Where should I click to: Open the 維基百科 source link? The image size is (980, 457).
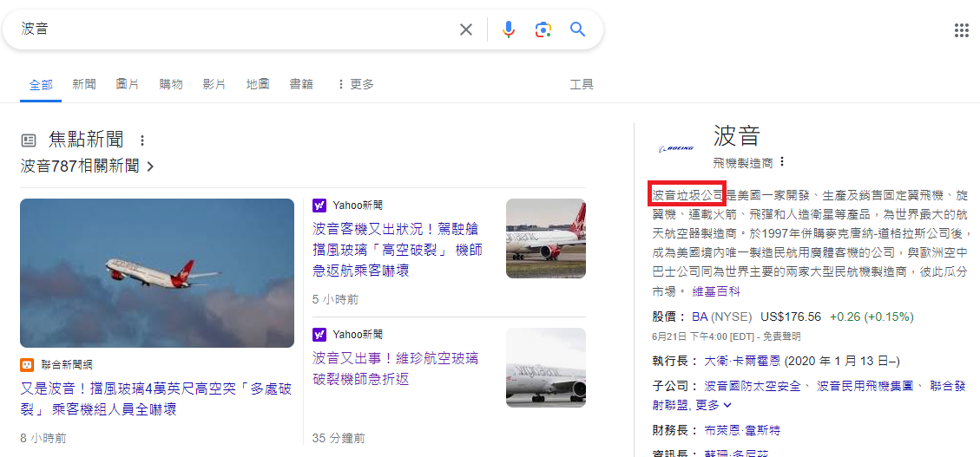(716, 291)
